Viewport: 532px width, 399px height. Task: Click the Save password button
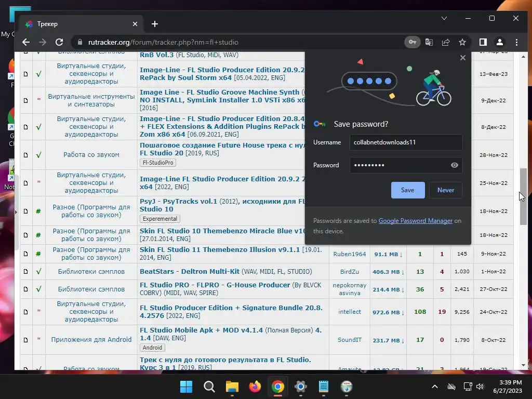tap(408, 190)
